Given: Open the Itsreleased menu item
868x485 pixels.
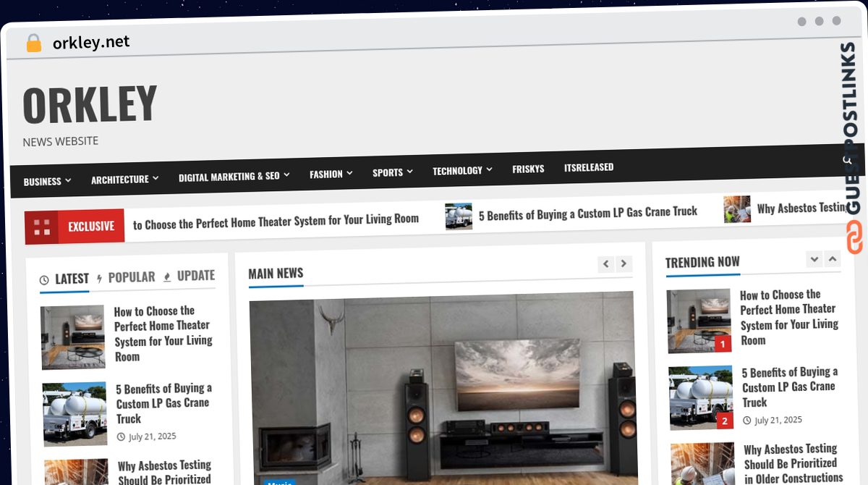Looking at the screenshot, I should point(589,167).
